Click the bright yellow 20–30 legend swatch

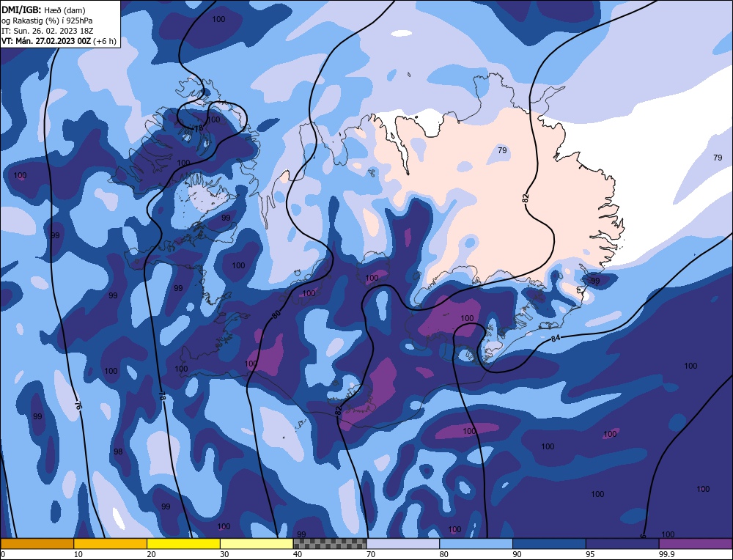click(183, 543)
